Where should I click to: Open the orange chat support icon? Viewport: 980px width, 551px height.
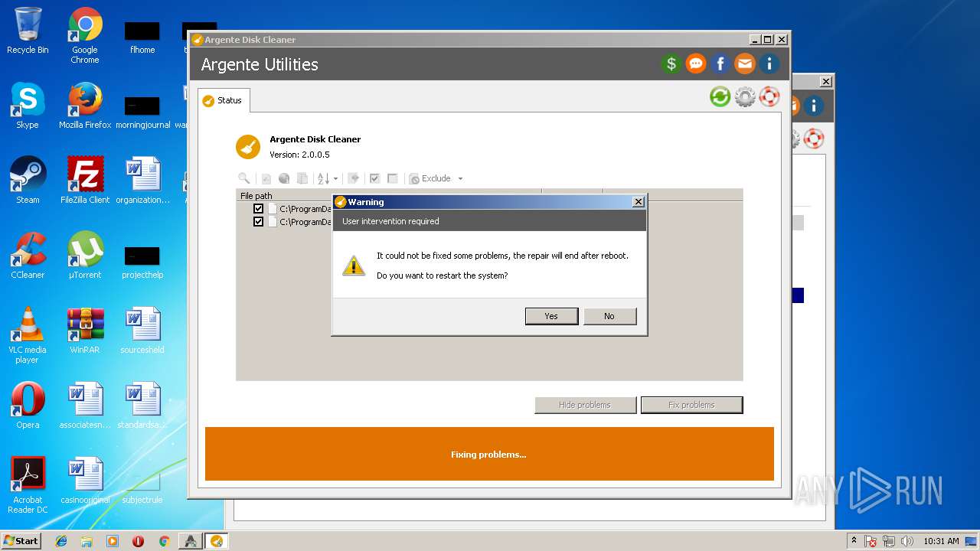coord(696,64)
